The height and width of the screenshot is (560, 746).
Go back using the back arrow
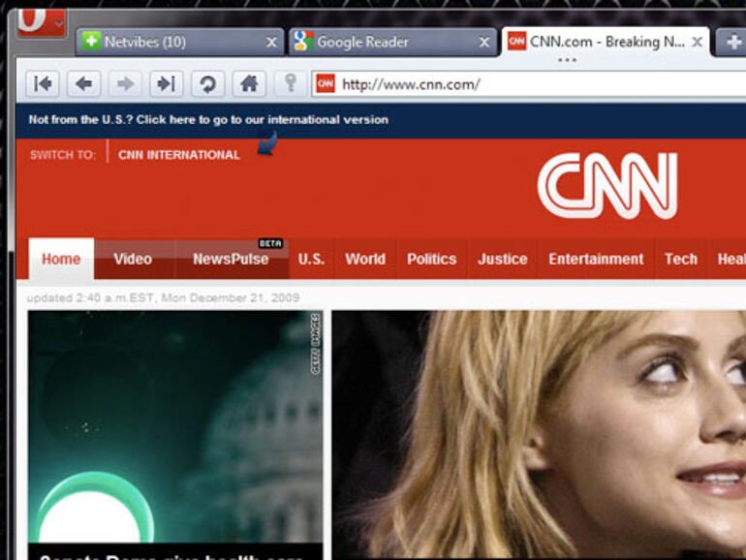(83, 84)
